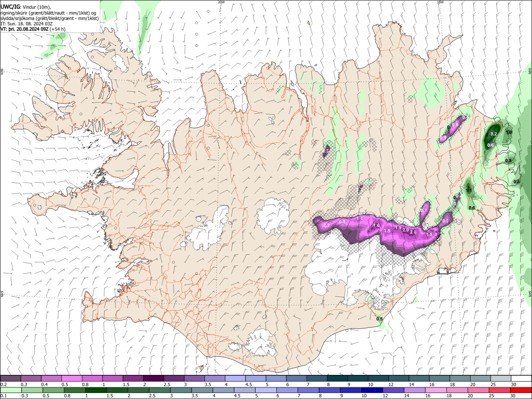Click the 1.1 rain value in dark green patch
Image resolution: width=532 pixels, height=399 pixels.
coord(469,191)
